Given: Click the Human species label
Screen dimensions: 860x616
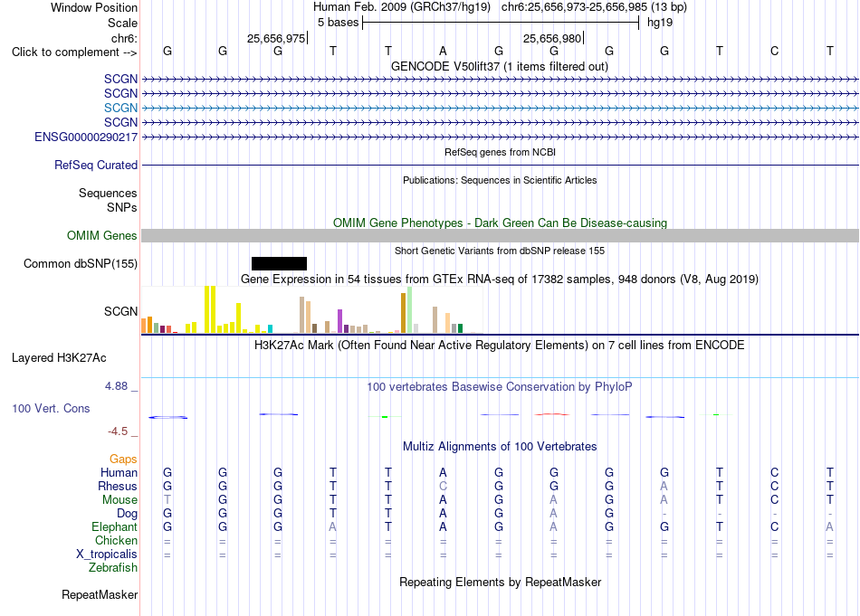Looking at the screenshot, I should click(119, 472).
